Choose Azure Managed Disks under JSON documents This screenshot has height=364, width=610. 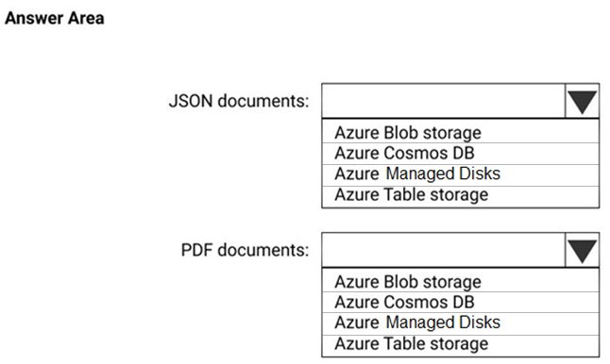[460, 174]
